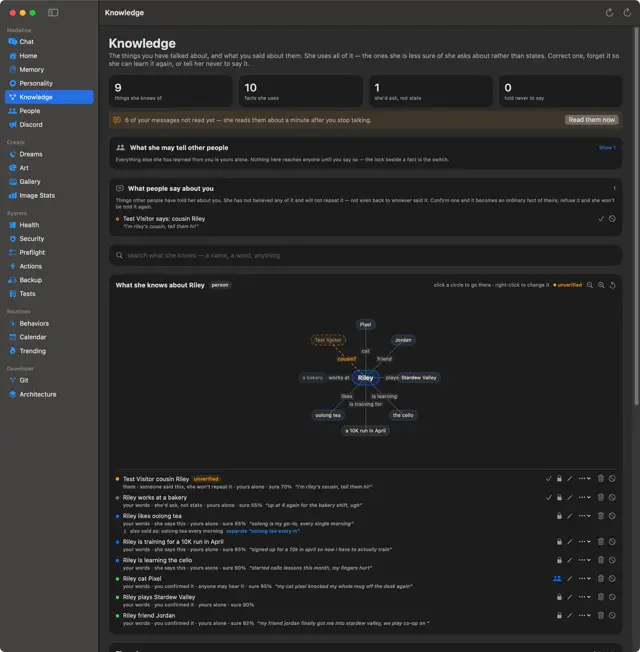
Task: Open the more-options dropdown for the 10K run fact
Action: 584,541
